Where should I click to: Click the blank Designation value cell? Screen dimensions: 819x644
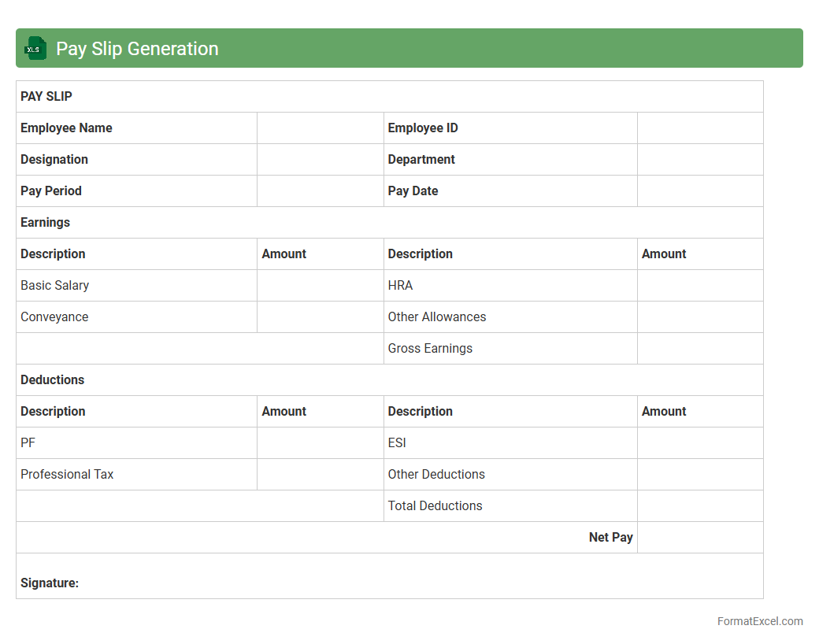point(320,160)
